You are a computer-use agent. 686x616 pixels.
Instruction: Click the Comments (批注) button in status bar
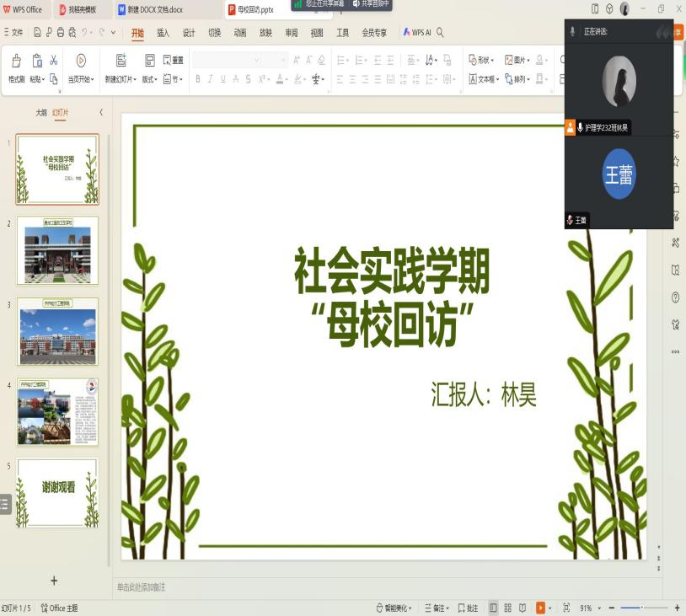[468, 608]
